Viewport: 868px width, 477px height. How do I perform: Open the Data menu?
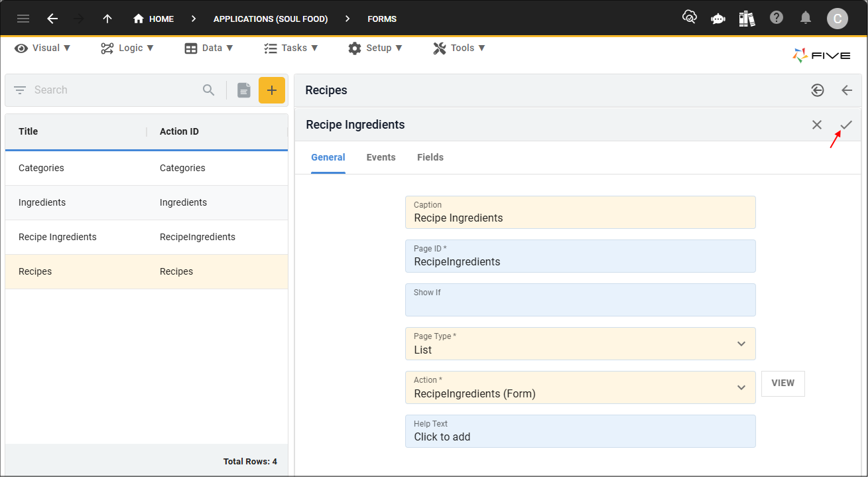click(209, 48)
